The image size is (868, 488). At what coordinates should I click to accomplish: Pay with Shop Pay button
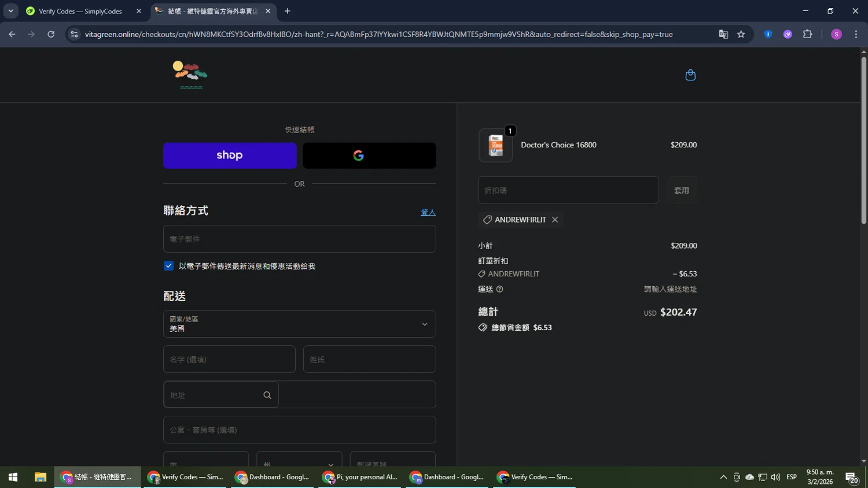coord(230,156)
